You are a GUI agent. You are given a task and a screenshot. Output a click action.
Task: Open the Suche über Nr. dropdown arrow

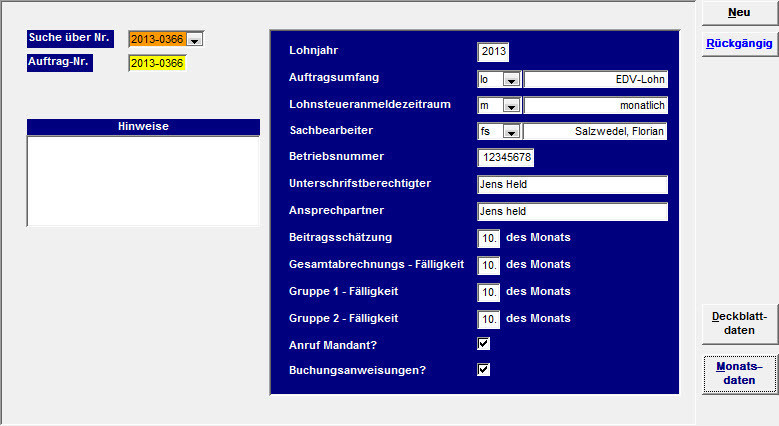tap(195, 40)
